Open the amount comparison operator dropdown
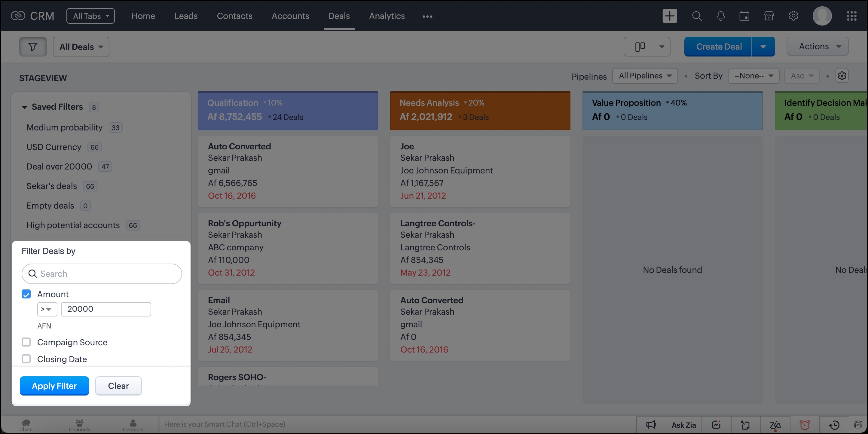Viewport: 868px width, 434px height. pyautogui.click(x=47, y=309)
